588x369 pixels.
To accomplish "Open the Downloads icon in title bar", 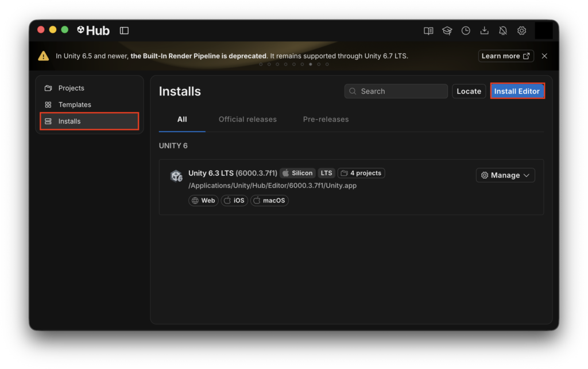I will pos(485,31).
